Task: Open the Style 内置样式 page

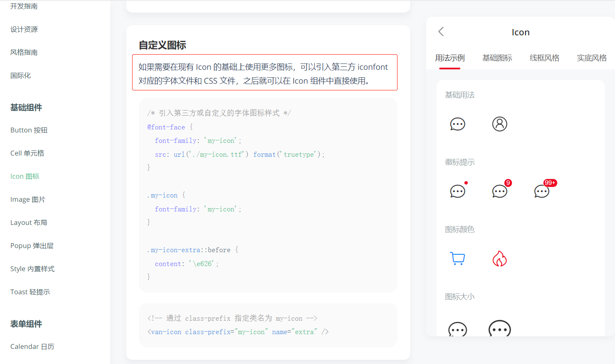Action: (32, 269)
